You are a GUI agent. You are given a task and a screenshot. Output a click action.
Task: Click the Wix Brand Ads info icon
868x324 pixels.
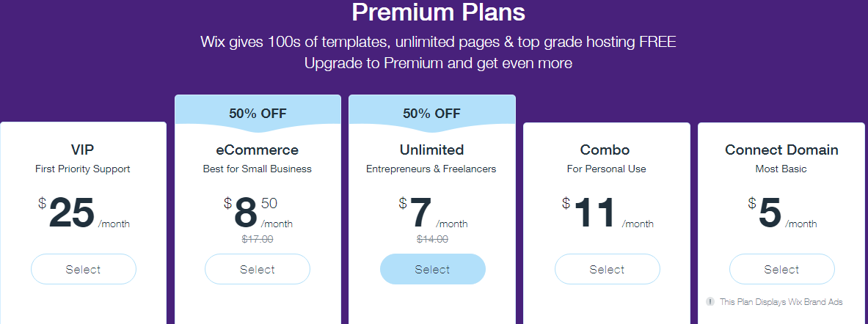point(710,302)
